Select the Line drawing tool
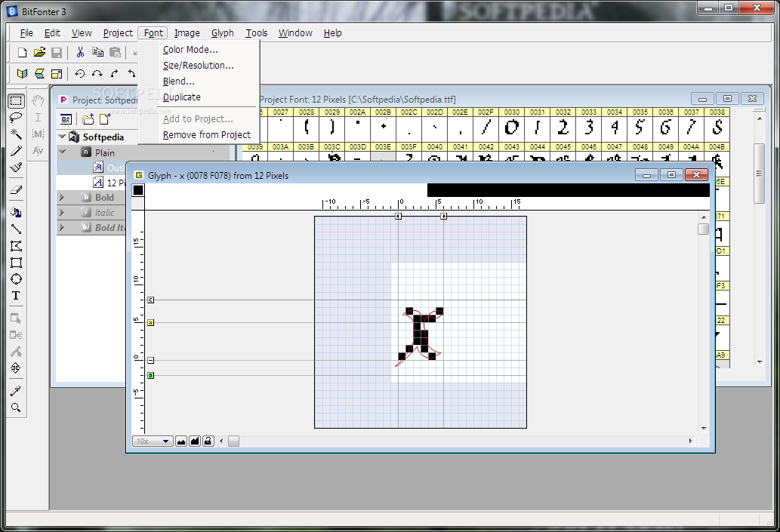This screenshot has width=780, height=532. point(16,229)
